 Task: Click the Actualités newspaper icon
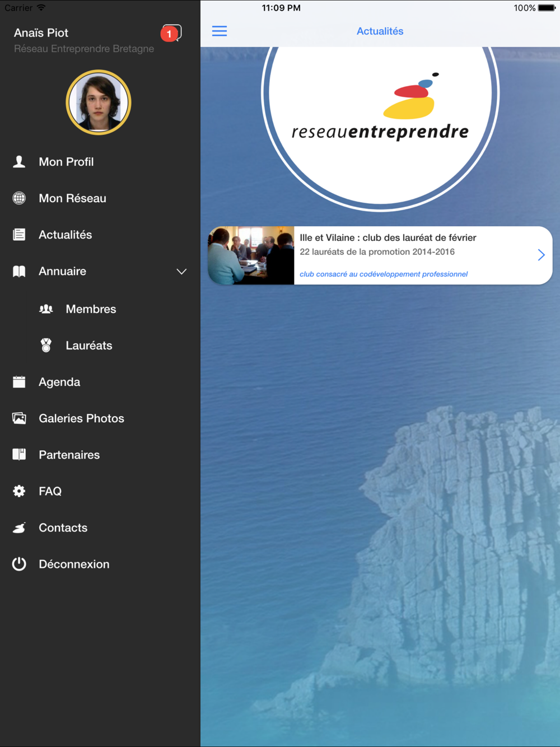19,235
